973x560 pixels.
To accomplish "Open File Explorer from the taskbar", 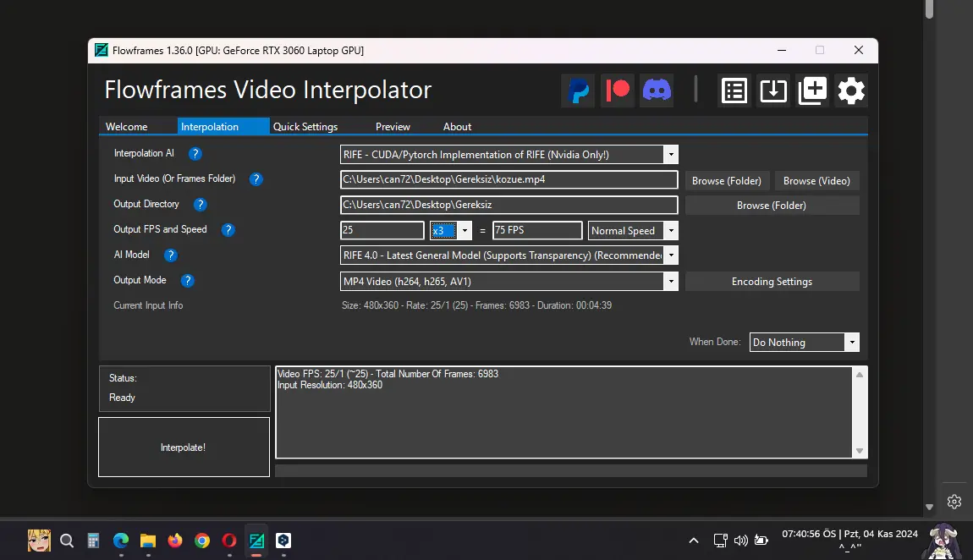I will [148, 541].
